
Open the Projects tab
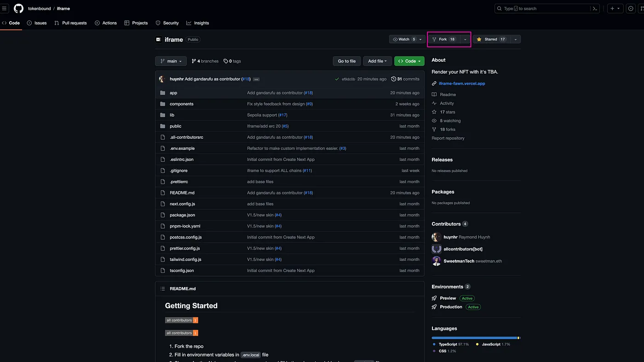pos(136,23)
